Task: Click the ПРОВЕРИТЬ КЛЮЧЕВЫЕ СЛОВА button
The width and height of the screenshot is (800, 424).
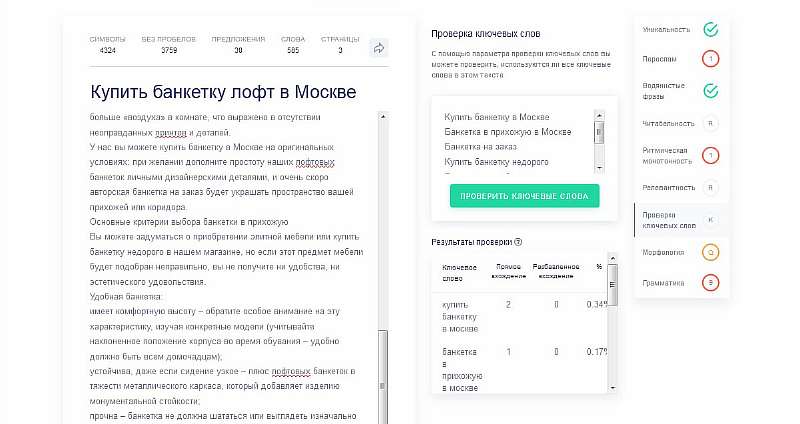Action: point(524,196)
